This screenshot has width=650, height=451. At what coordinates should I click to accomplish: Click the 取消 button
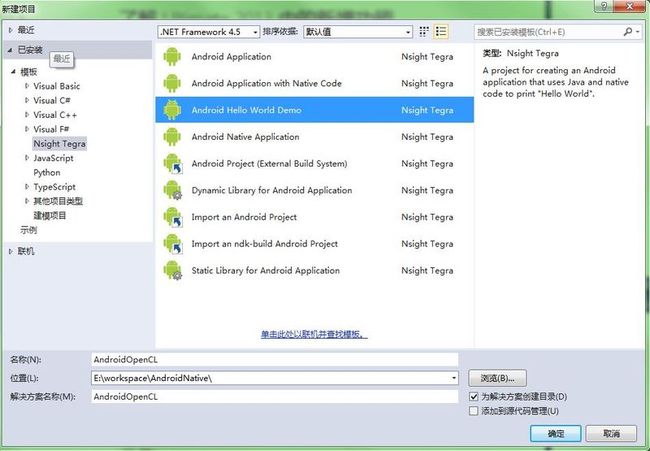coord(611,434)
